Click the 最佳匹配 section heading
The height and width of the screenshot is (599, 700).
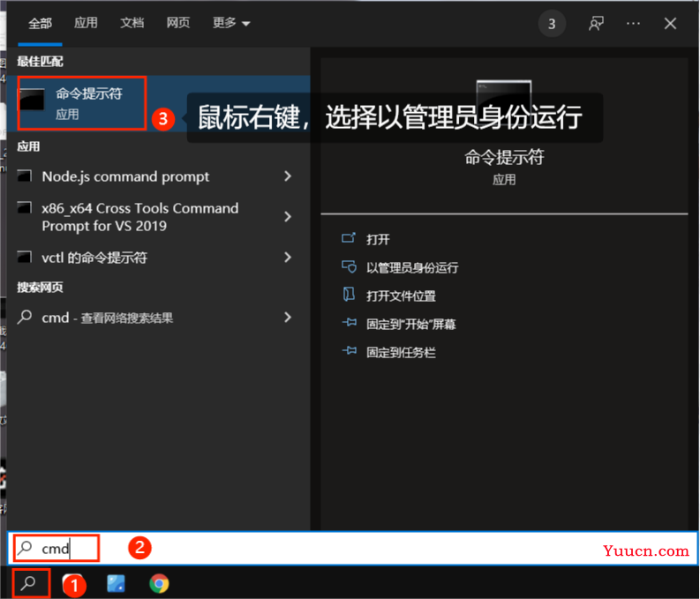point(41,61)
